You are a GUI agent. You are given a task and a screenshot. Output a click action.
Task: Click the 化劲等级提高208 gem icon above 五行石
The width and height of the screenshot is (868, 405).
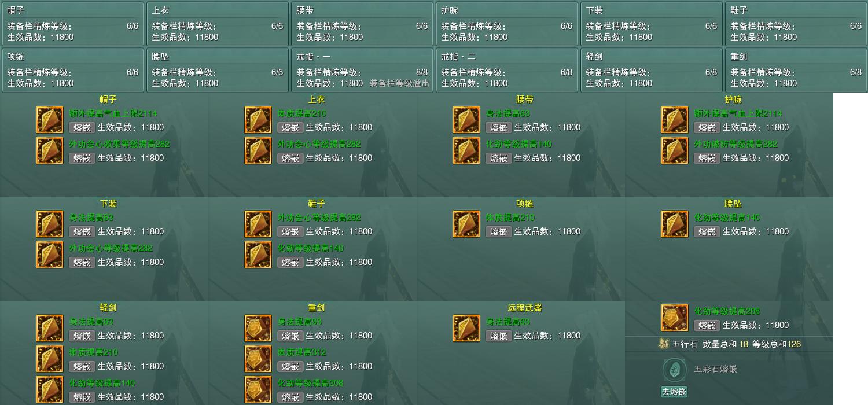pos(675,318)
